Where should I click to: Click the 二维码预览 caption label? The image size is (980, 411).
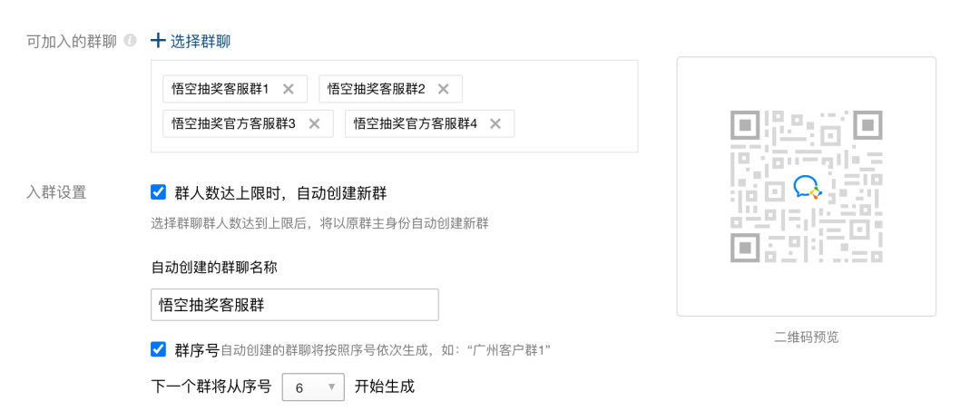coord(807,338)
